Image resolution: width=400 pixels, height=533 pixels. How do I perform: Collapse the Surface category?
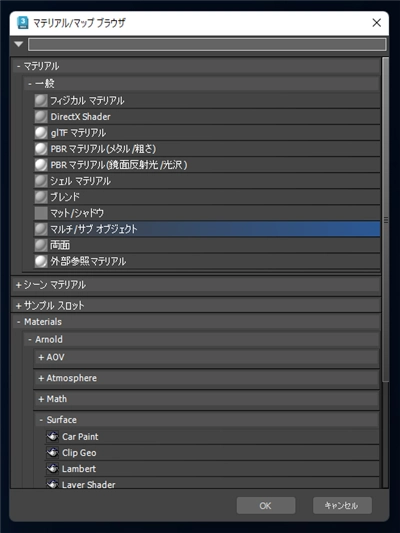click(41, 420)
